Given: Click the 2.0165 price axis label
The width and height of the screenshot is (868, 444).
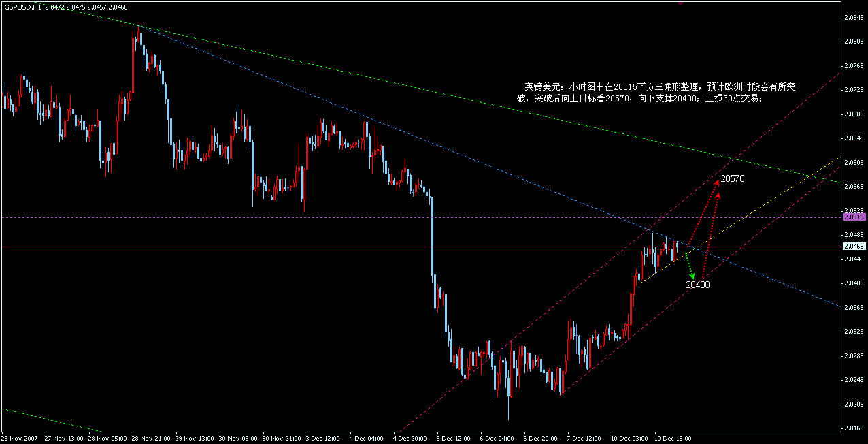Looking at the screenshot, I should [x=854, y=428].
